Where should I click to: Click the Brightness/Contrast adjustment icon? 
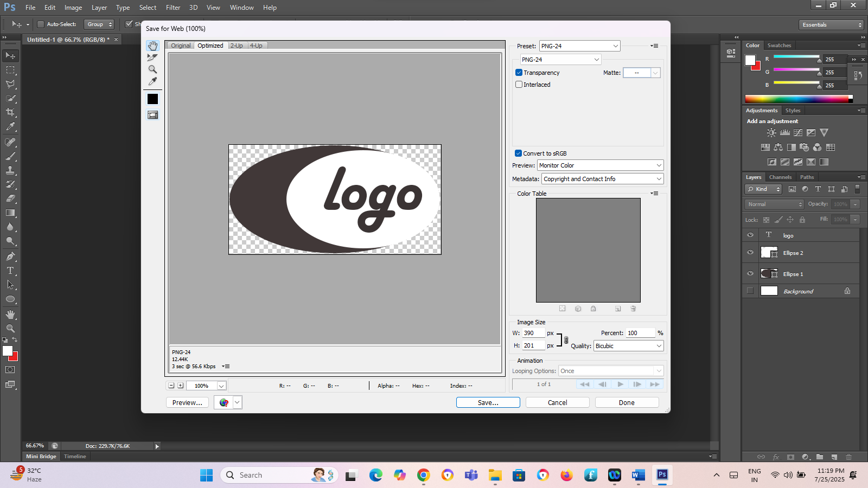click(771, 132)
